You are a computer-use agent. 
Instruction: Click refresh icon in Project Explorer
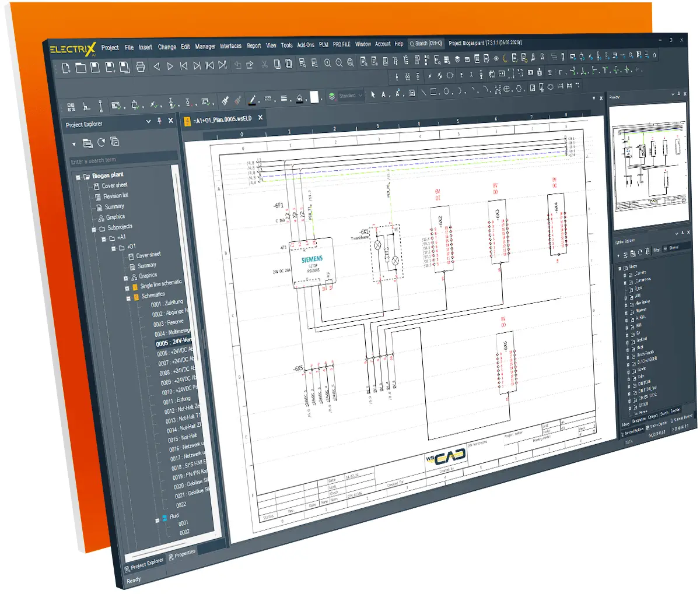[101, 142]
